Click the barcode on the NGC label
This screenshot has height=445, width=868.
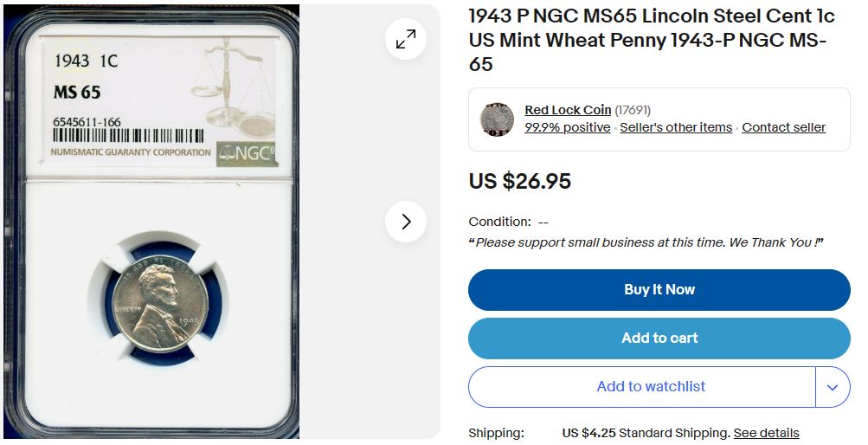point(128,136)
